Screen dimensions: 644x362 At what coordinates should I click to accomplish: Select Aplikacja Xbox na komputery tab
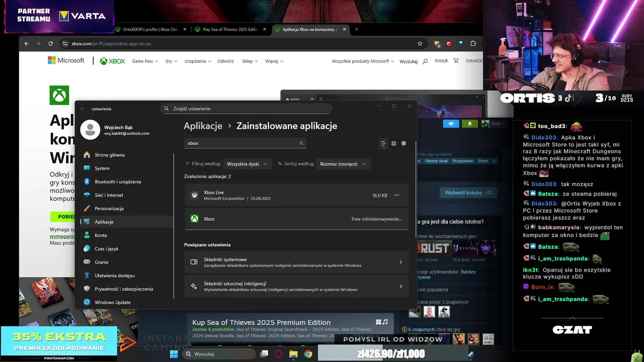pos(310,29)
